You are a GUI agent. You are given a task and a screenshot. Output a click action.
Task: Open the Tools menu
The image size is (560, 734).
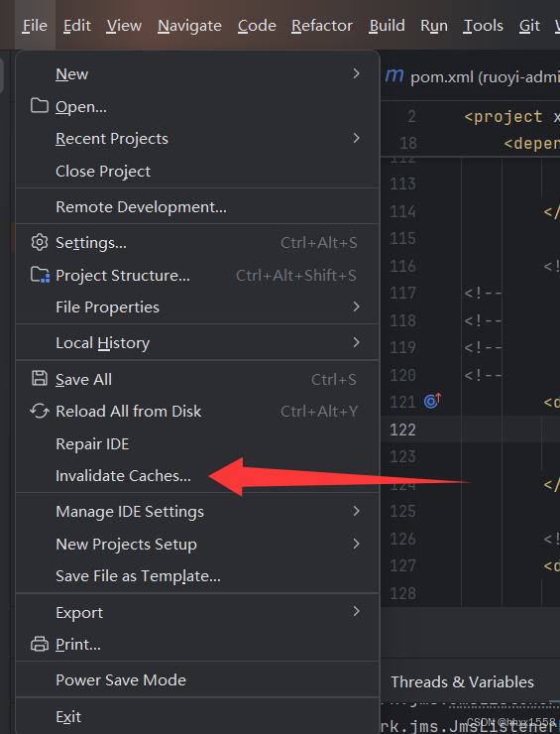click(483, 25)
